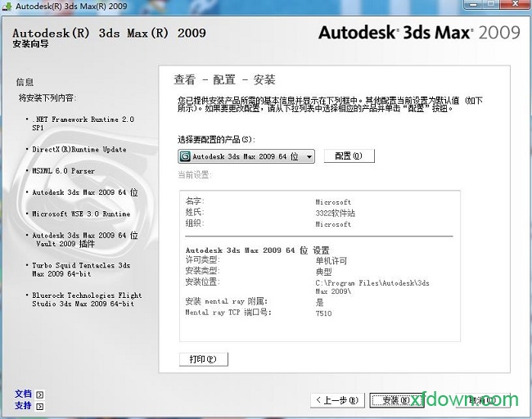Go back with the 上一步(B) button
This screenshot has height=419, width=532.
[337, 400]
